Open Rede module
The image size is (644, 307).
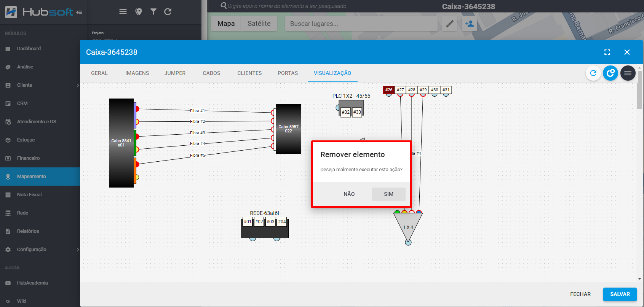pyautogui.click(x=40, y=213)
